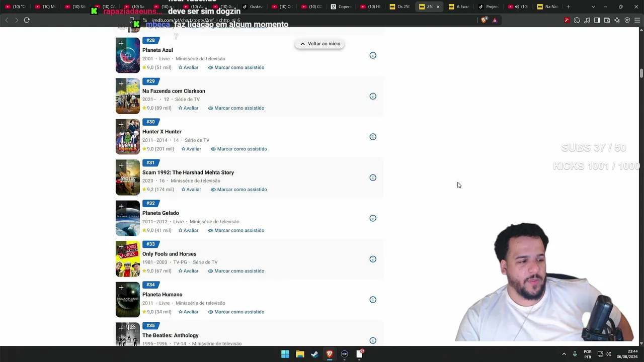Open info for The Beatles: Anthology
Screen dimensions: 644x362
click(373, 340)
